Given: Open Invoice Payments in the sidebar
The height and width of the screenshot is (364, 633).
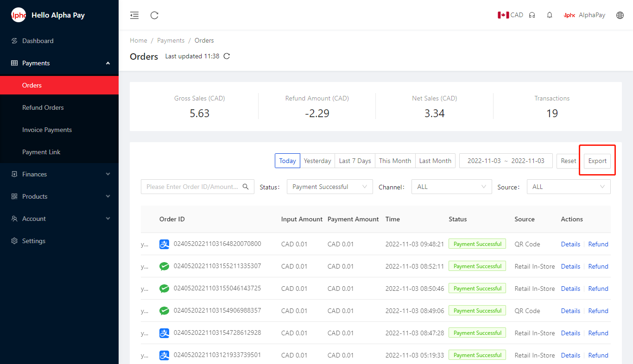Looking at the screenshot, I should (59, 130).
